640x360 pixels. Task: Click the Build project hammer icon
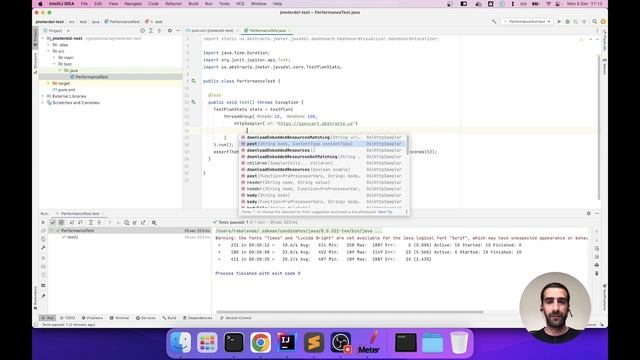point(494,21)
